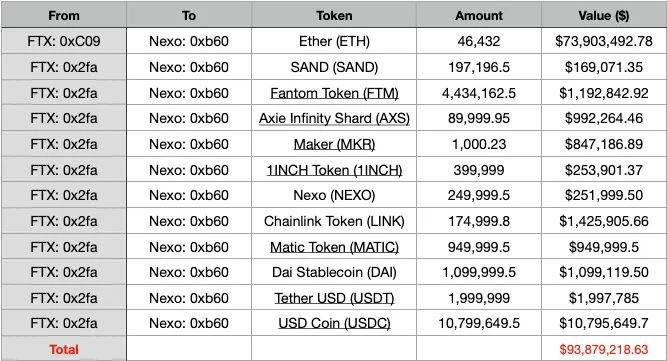The height and width of the screenshot is (361, 667).
Task: Select the Value ($) column header
Action: (604, 15)
